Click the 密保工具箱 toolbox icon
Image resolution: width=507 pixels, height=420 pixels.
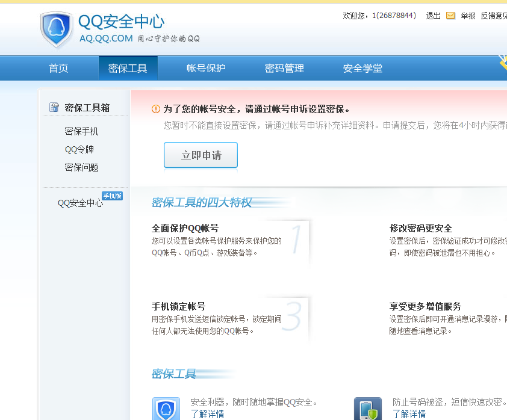click(54, 107)
